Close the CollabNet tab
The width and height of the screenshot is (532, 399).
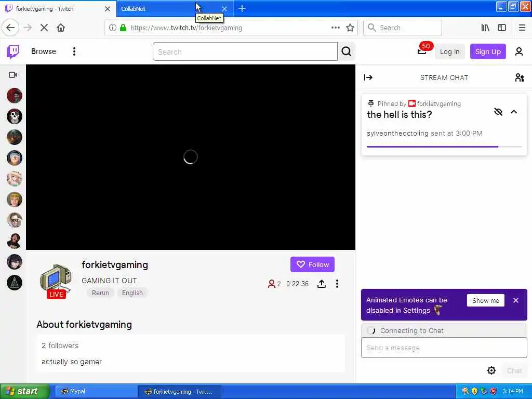[224, 9]
